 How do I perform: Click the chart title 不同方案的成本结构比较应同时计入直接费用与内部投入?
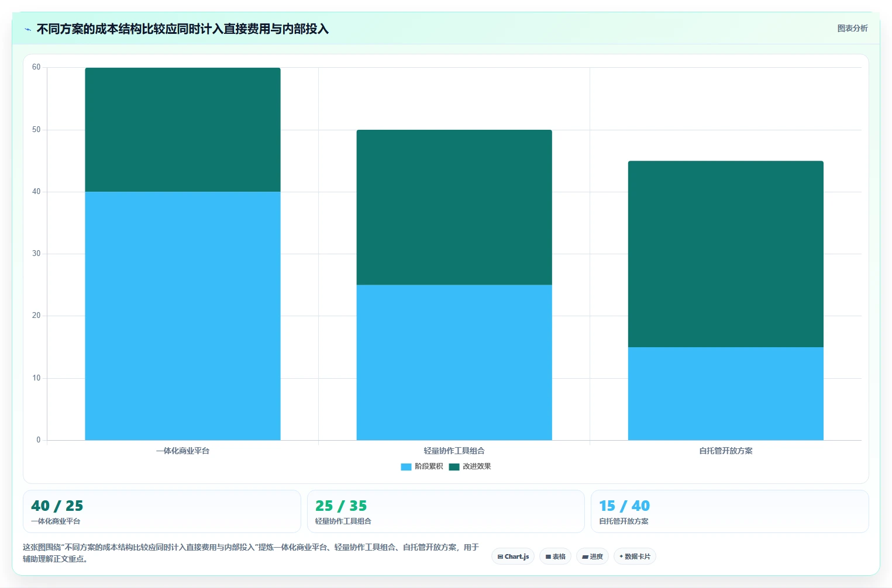pyautogui.click(x=182, y=29)
